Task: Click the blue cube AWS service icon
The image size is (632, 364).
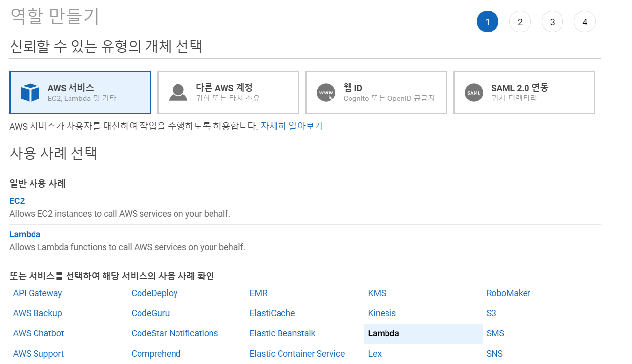Action: (30, 93)
